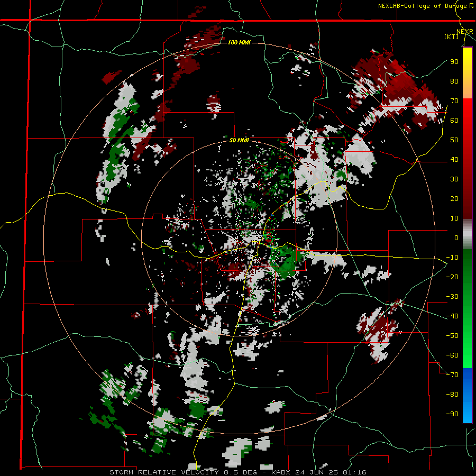Click the 100 NMI range ring label

click(x=239, y=42)
